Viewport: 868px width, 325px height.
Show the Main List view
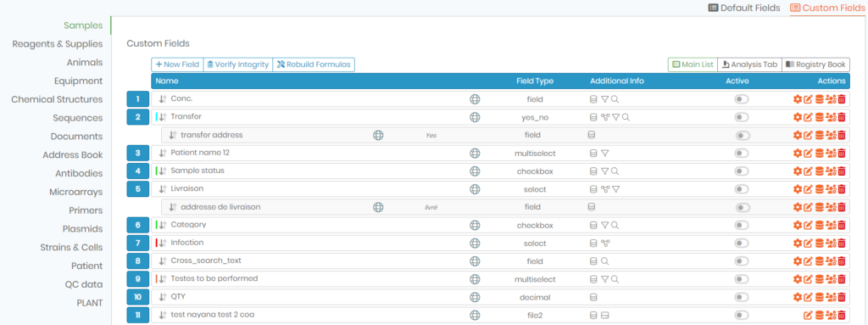click(x=692, y=64)
